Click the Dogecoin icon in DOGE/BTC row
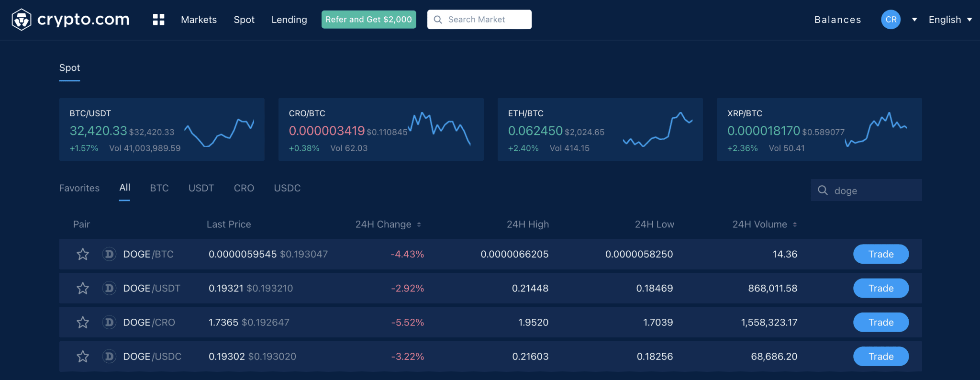980x380 pixels. pos(109,254)
